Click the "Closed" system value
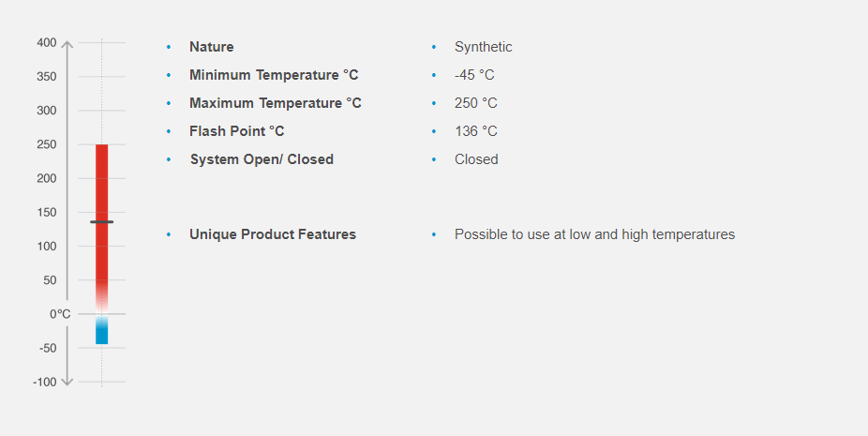 [x=476, y=159]
